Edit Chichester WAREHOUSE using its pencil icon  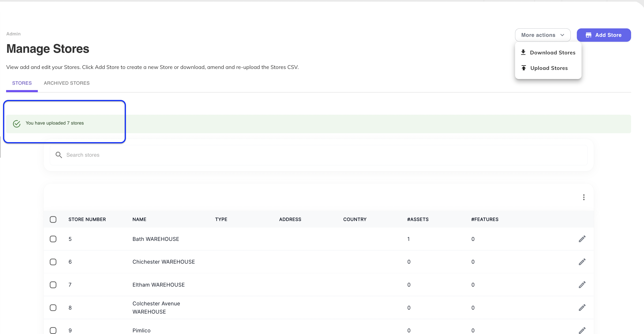tap(582, 262)
